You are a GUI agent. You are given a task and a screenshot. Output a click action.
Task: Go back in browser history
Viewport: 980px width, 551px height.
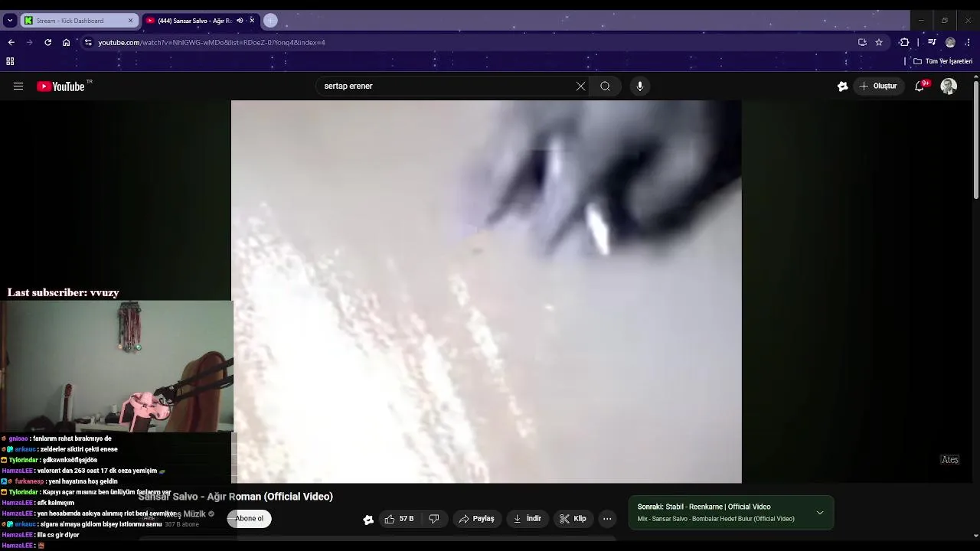pyautogui.click(x=11, y=42)
